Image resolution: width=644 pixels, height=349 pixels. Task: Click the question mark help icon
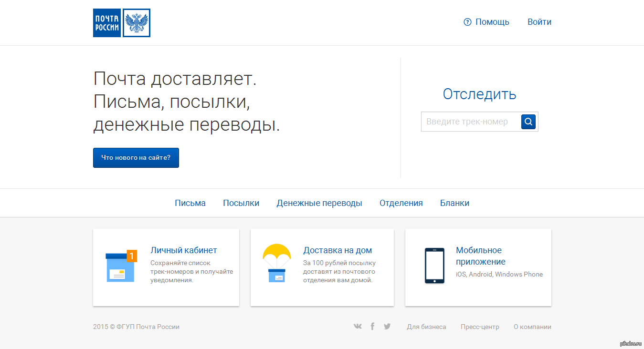point(467,22)
